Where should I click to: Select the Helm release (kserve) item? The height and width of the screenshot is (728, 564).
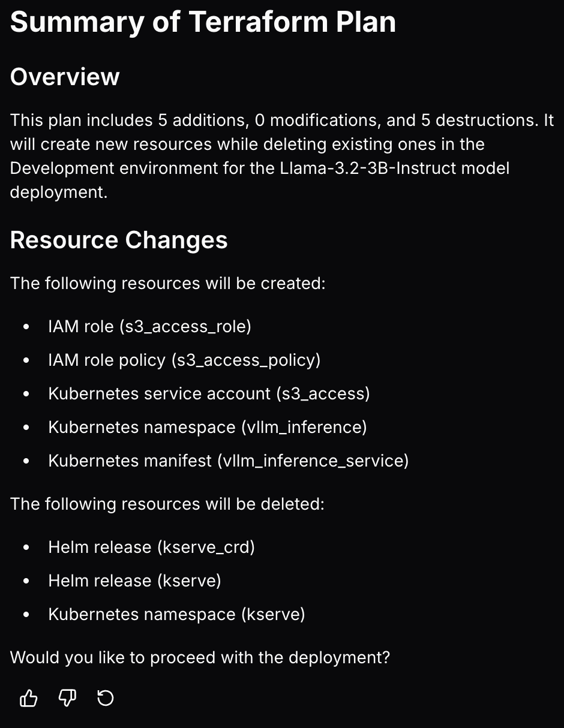click(x=135, y=581)
